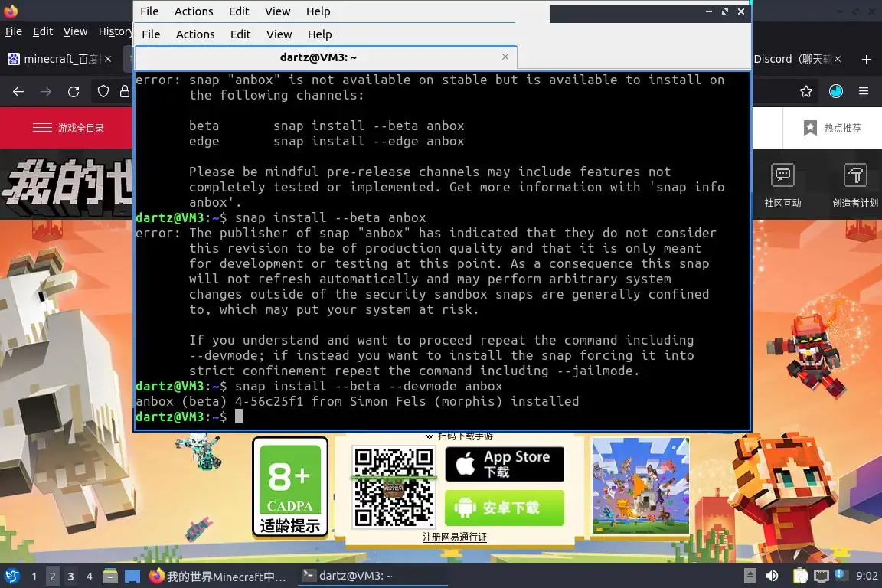This screenshot has height=588, width=882.
Task: Open Firefox History menu
Action: pos(116,31)
